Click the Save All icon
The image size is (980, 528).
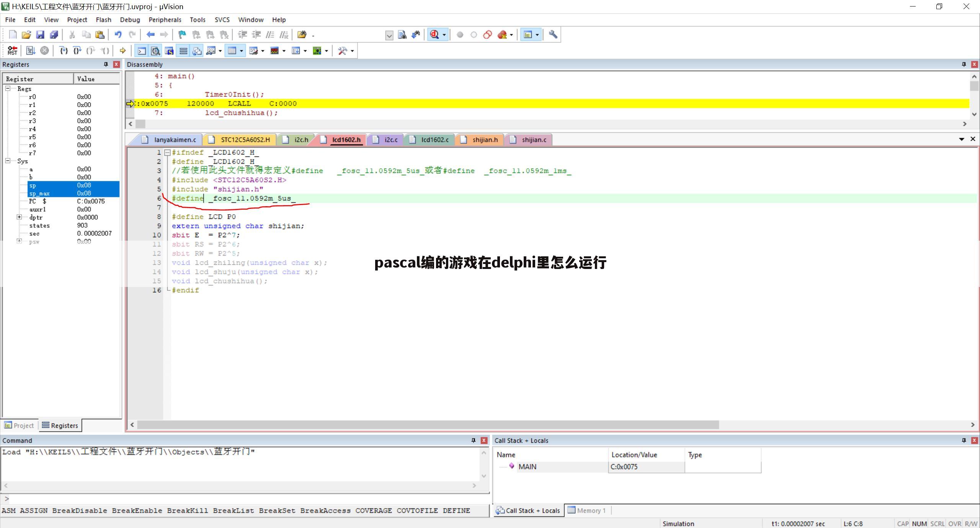[x=54, y=35]
